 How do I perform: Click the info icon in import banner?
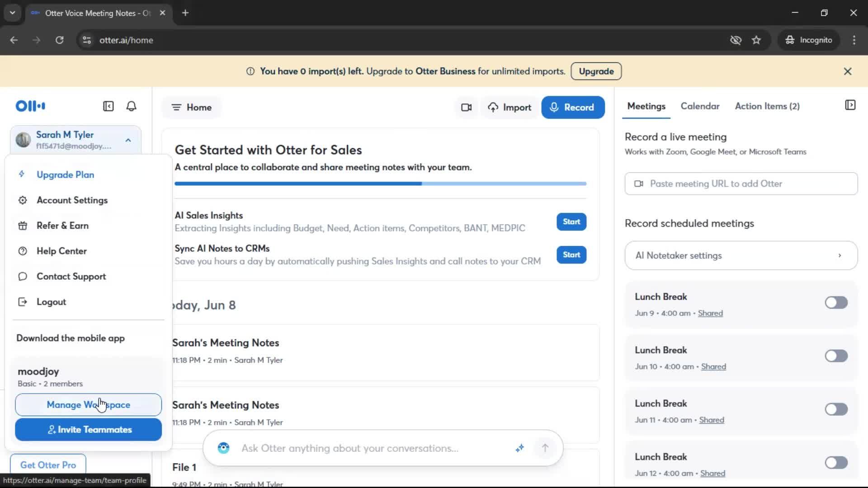(x=250, y=71)
